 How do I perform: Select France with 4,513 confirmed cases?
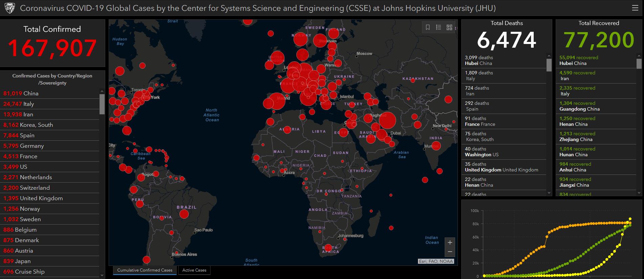[50, 156]
